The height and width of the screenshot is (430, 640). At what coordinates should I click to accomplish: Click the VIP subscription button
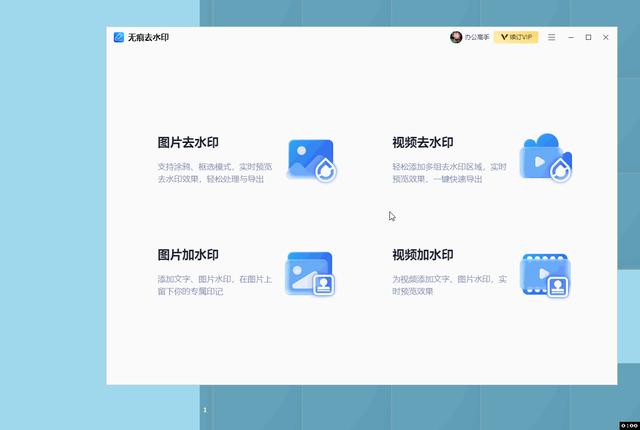[x=516, y=37]
